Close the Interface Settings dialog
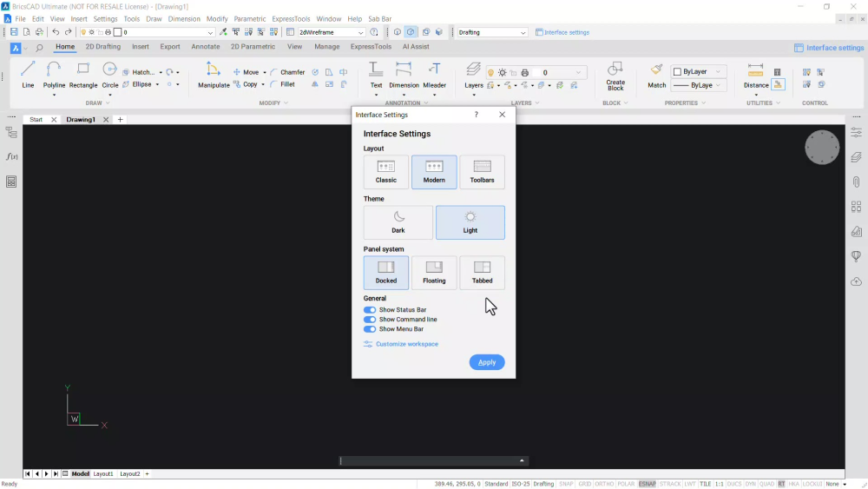Image resolution: width=868 pixels, height=489 pixels. [x=502, y=115]
